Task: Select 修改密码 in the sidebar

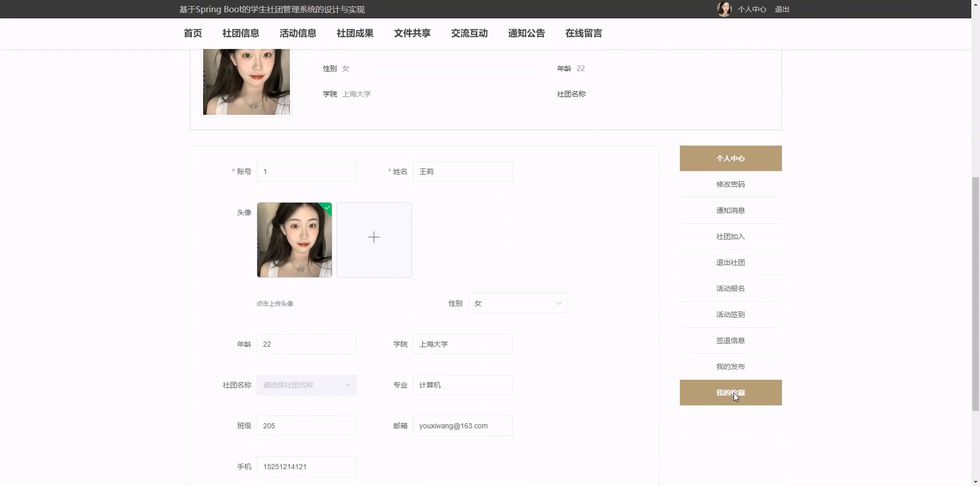Action: pyautogui.click(x=730, y=184)
